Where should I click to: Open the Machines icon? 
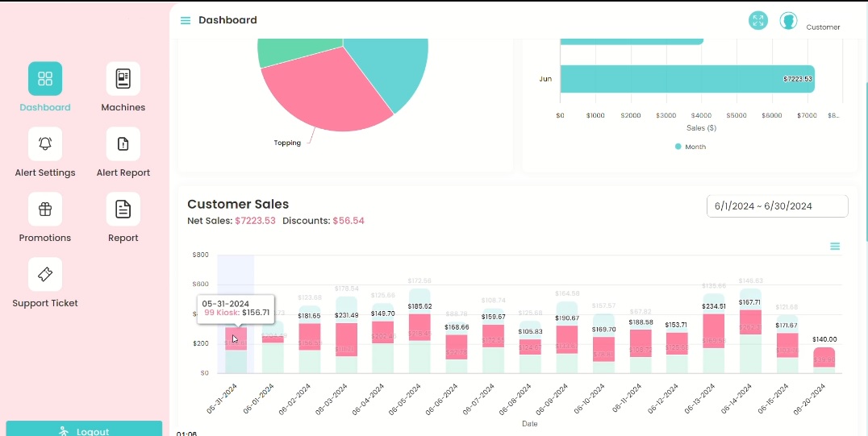coord(123,79)
